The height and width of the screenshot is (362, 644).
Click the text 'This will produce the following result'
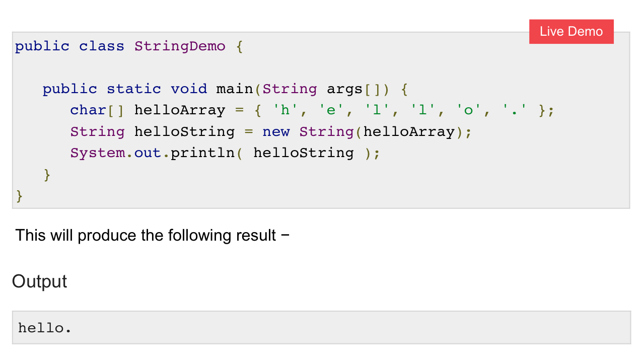point(146,235)
